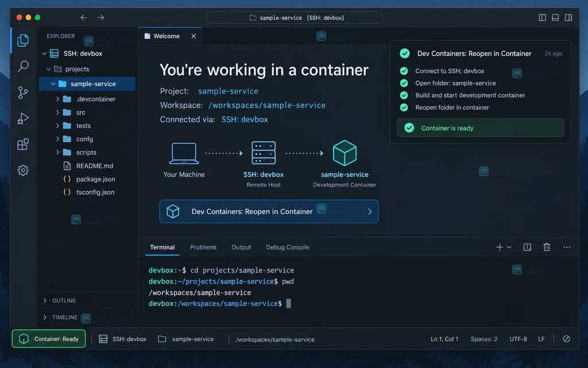Open the Run and Debug view icon
Viewport: 588px width, 368px height.
23,118
